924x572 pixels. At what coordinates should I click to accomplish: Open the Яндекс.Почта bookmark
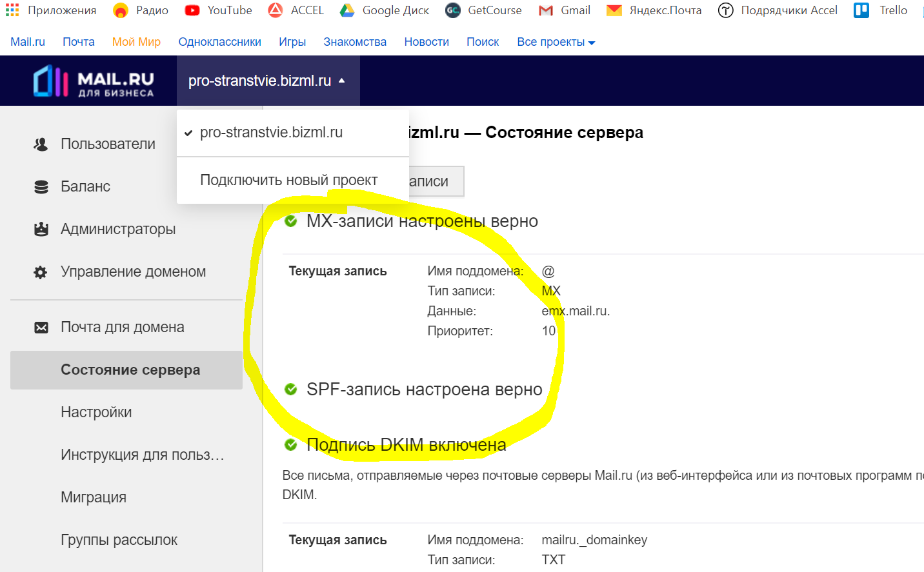pyautogui.click(x=654, y=10)
